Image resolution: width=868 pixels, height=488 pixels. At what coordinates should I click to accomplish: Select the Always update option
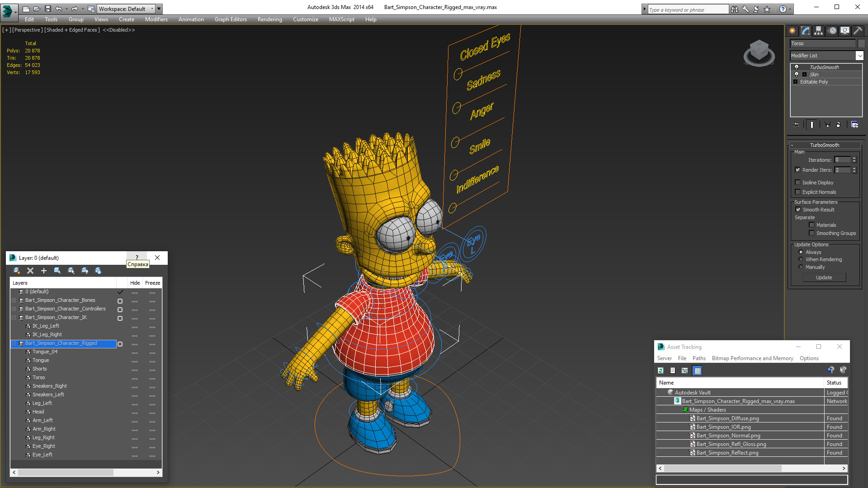point(801,252)
